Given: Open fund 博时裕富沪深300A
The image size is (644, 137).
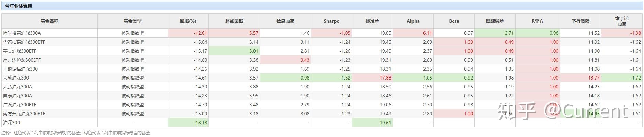Looking at the screenshot, I should tap(22, 33).
